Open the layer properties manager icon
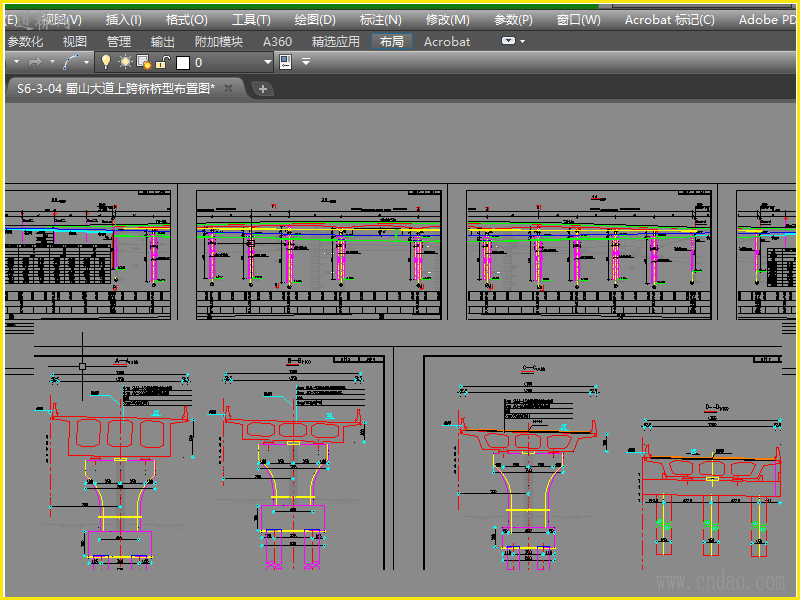The height and width of the screenshot is (600, 800). coord(285,62)
